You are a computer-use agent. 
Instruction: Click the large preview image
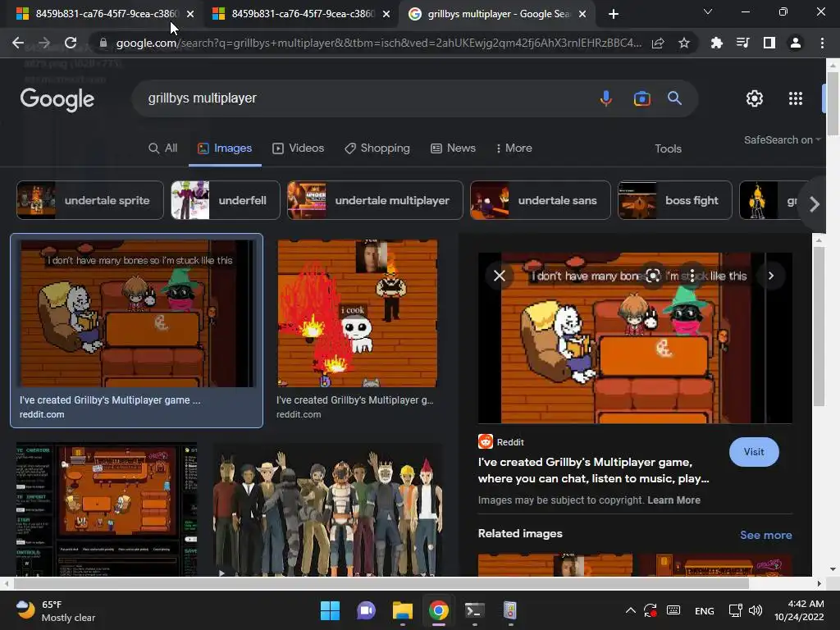pos(635,338)
